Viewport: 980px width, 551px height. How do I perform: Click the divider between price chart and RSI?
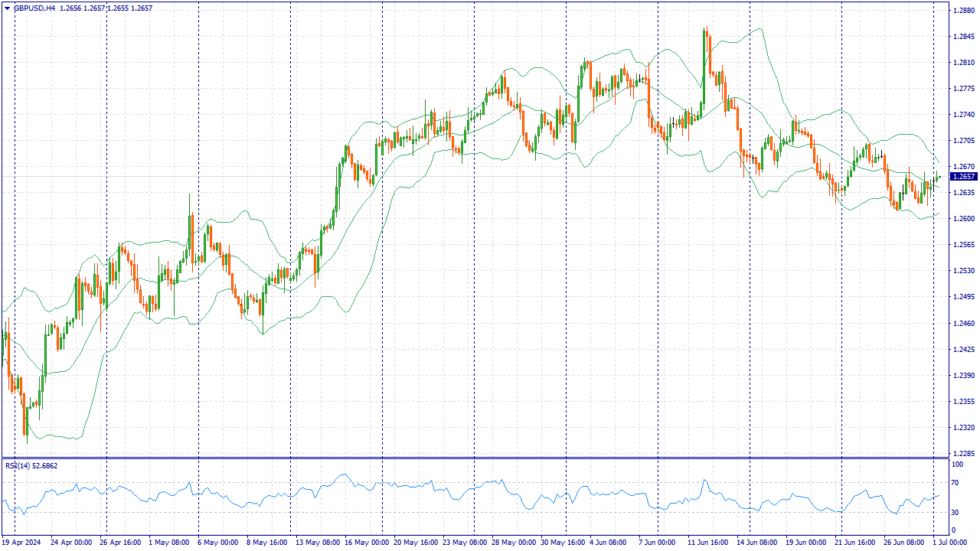(475, 458)
